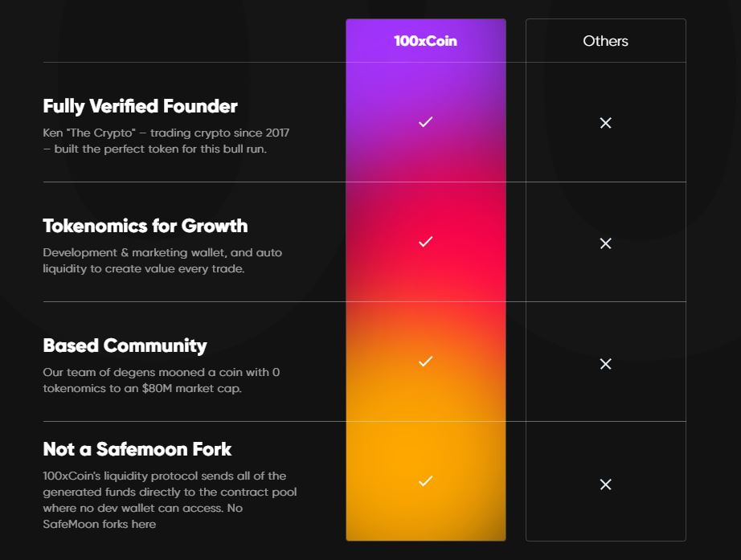Screen dimensions: 741x560
Task: Click the Not a Safemoon Fork heading
Action: tap(137, 449)
